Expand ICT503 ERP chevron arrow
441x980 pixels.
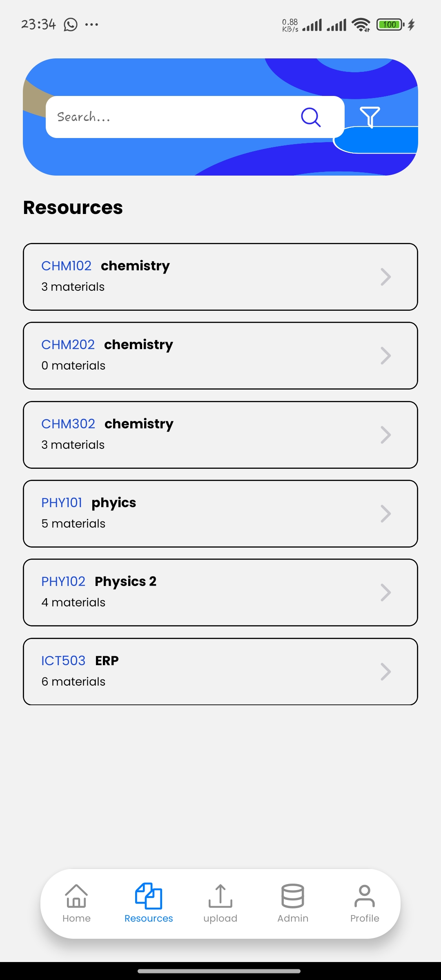385,672
